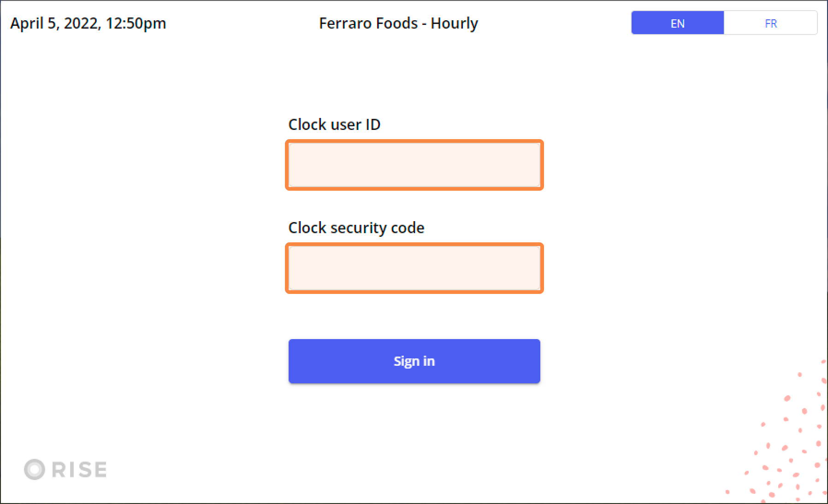Click the Ferraro Foods - Hourly title
Viewport: 828px width, 504px height.
(x=399, y=23)
